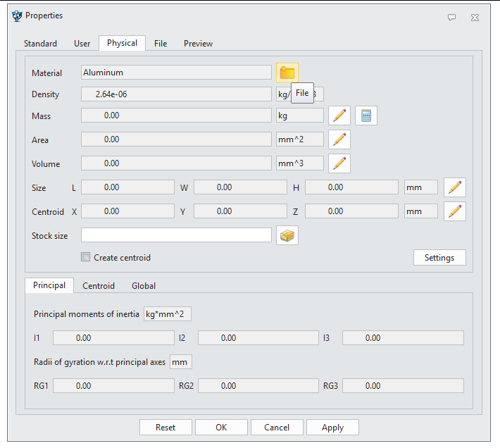Switch to the Global inertia tab
500x448 pixels.
(x=144, y=286)
